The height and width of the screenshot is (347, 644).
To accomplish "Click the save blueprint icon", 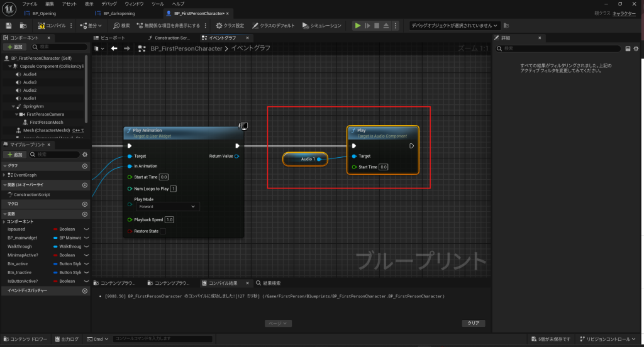I will coord(9,26).
